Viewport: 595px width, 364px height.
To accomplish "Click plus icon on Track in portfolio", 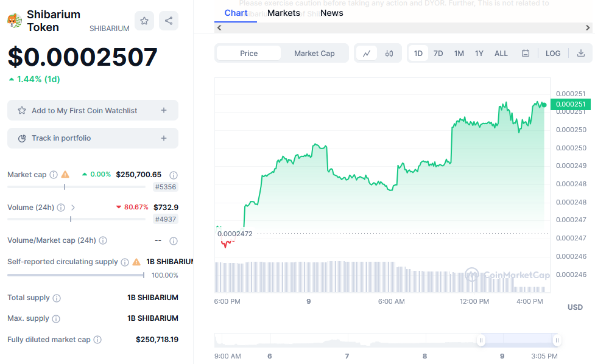I will pyautogui.click(x=164, y=138).
